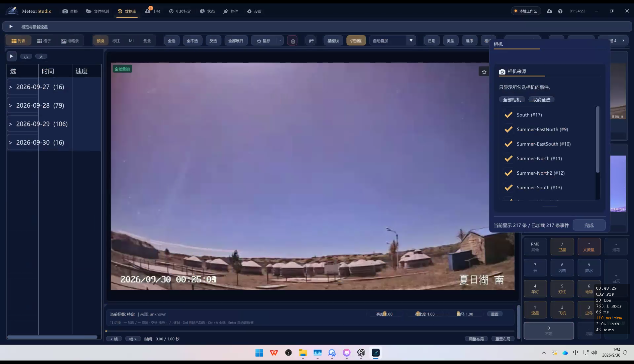Click the red trash delete button
Screen dimensions: 634x364
(x=292, y=41)
